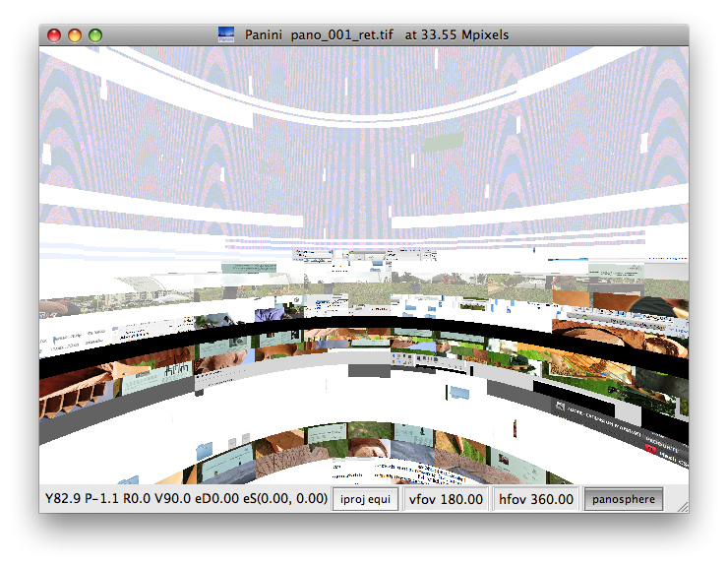Click the vfov 180.00 field
Viewport: 728px width, 567px height.
click(446, 499)
